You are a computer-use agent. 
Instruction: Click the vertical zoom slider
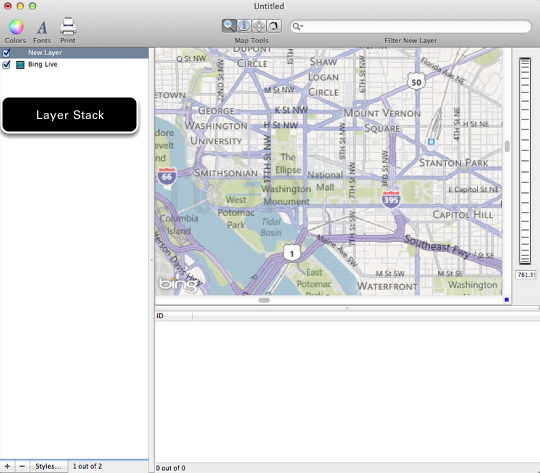(x=525, y=161)
